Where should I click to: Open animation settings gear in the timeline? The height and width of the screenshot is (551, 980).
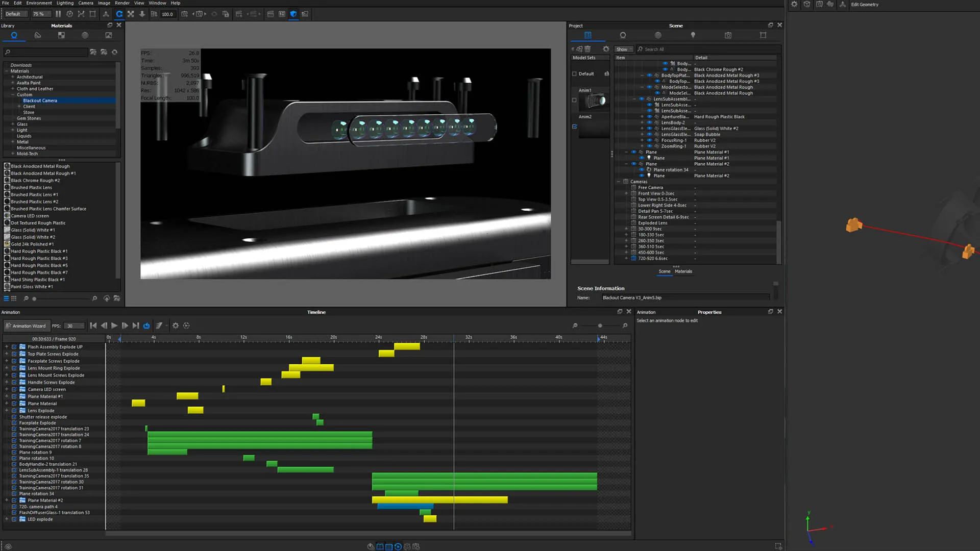coord(175,325)
